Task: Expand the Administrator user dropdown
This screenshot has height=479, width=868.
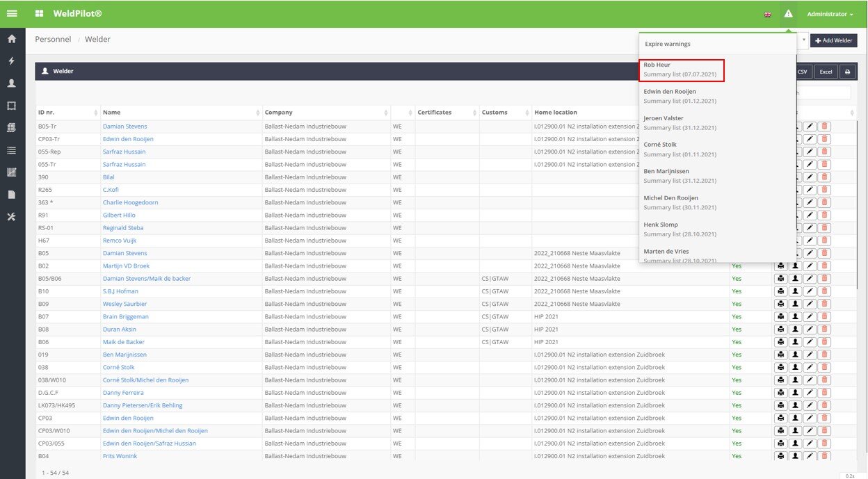Action: click(x=830, y=14)
